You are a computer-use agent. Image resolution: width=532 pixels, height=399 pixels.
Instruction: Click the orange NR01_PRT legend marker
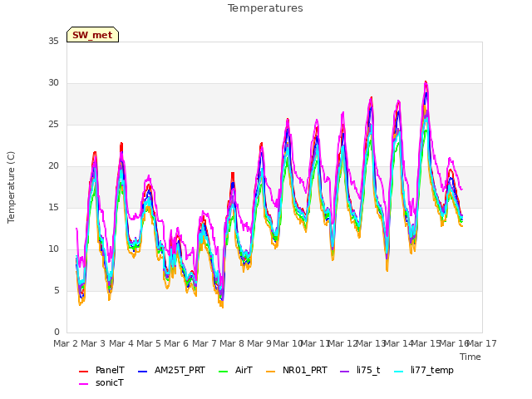tap(271, 372)
